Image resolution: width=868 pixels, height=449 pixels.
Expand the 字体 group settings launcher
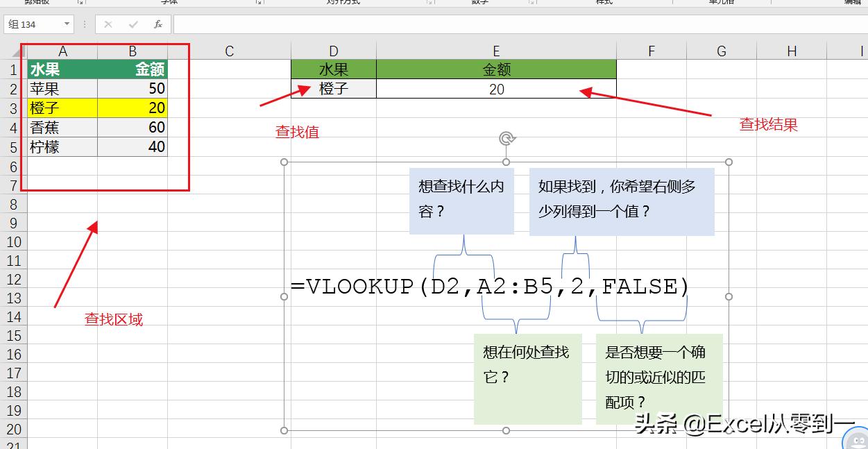[259, 3]
